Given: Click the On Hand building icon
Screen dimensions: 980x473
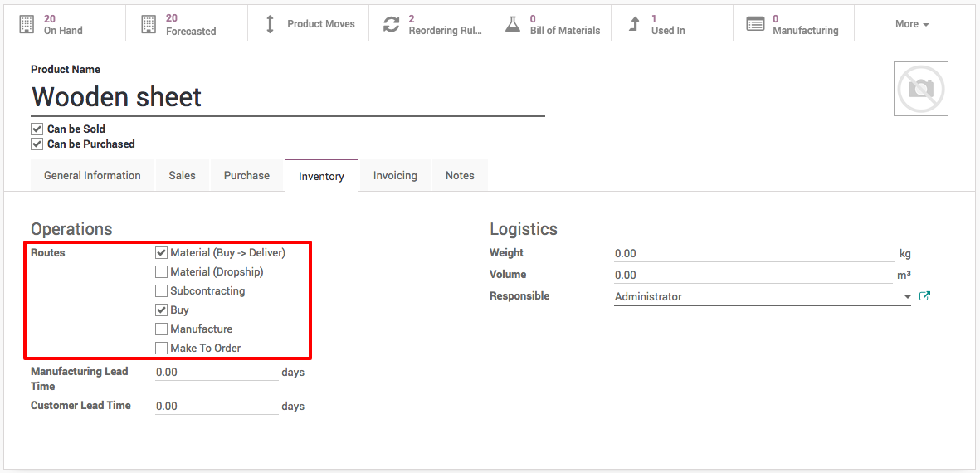Looking at the screenshot, I should point(27,24).
